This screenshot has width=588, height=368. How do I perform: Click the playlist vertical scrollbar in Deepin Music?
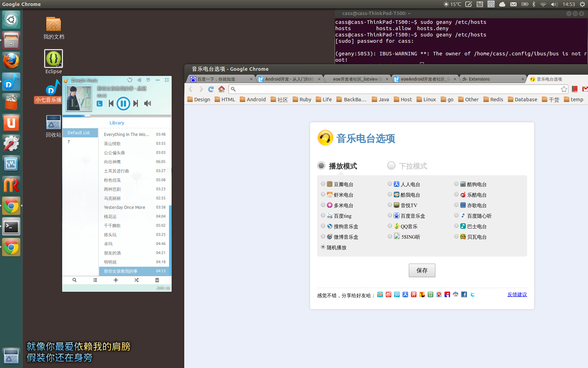(x=170, y=240)
